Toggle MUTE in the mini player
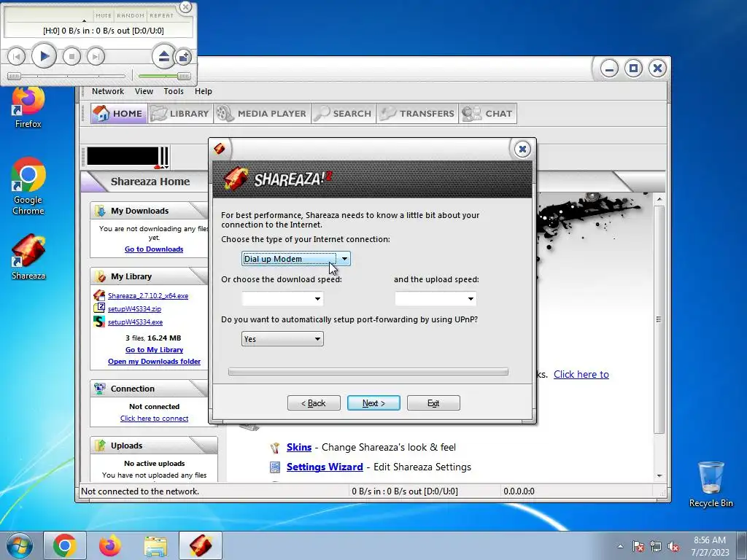This screenshot has width=747, height=560. click(x=104, y=15)
